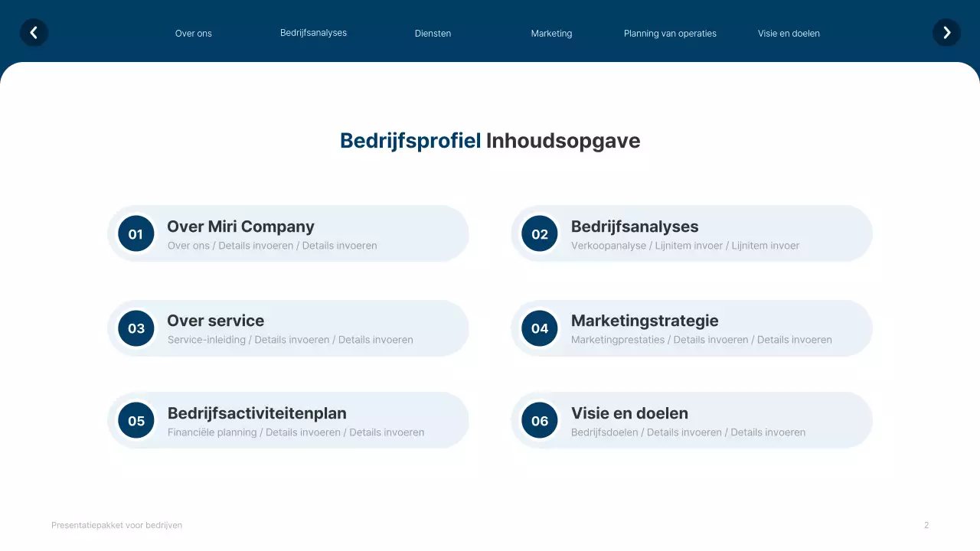Viewport: 980px width, 551px height.
Task: Select the numbered circle 03 icon
Action: pyautogui.click(x=136, y=328)
